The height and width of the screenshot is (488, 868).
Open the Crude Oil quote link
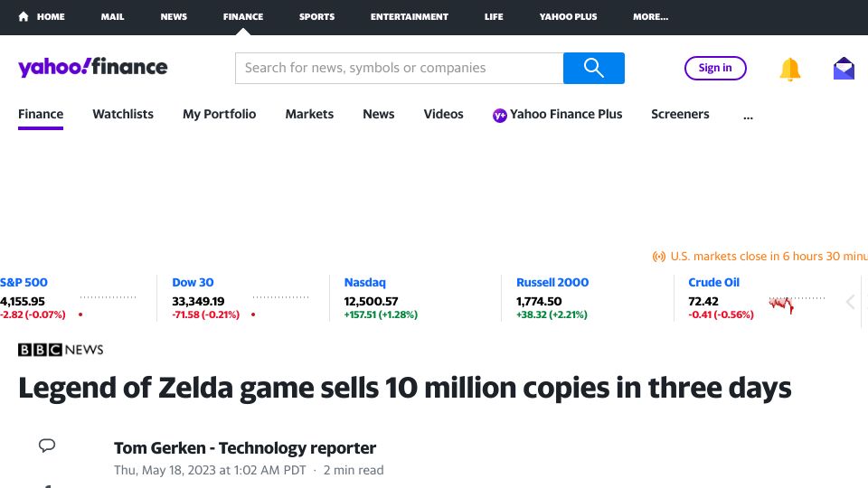pyautogui.click(x=713, y=282)
